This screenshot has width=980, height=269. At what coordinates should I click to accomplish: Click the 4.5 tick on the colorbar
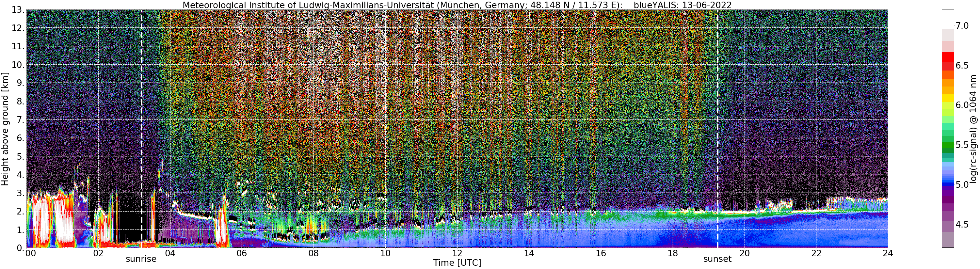pyautogui.click(x=962, y=225)
